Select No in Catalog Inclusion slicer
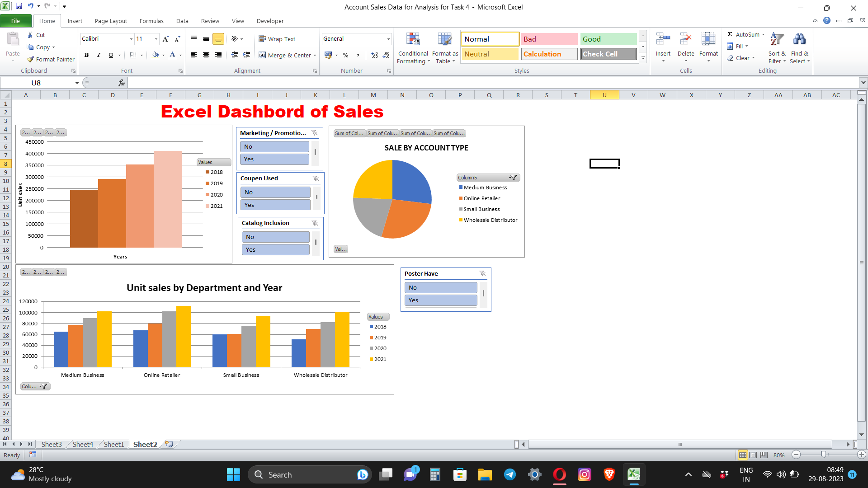Image resolution: width=868 pixels, height=488 pixels. coord(275,237)
